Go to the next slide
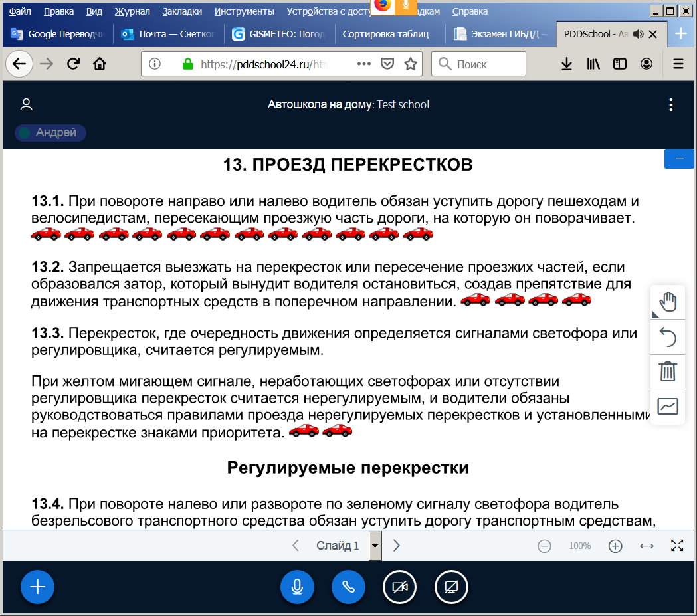This screenshot has width=697, height=616. tap(397, 546)
